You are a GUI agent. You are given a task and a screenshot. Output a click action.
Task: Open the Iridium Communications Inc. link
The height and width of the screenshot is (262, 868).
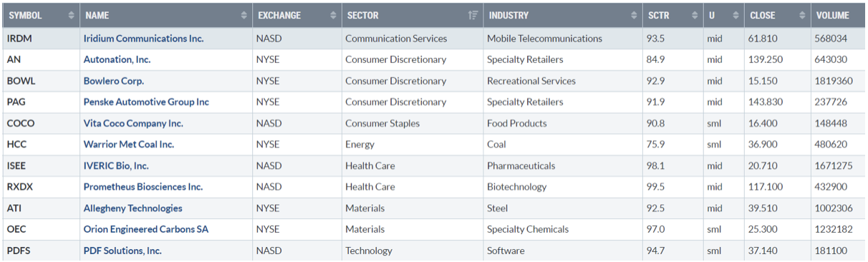(x=143, y=39)
